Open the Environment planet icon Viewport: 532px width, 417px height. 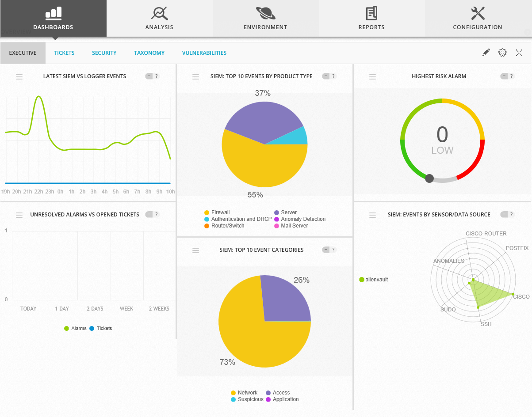tap(265, 14)
